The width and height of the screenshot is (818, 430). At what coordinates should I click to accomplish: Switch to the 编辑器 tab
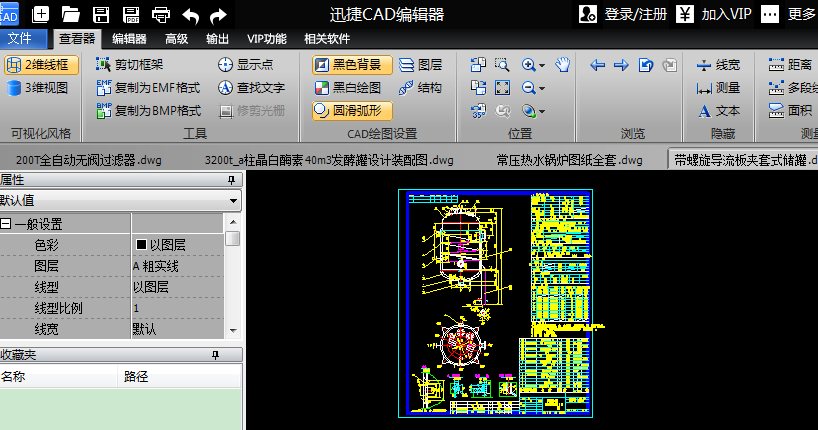click(129, 39)
